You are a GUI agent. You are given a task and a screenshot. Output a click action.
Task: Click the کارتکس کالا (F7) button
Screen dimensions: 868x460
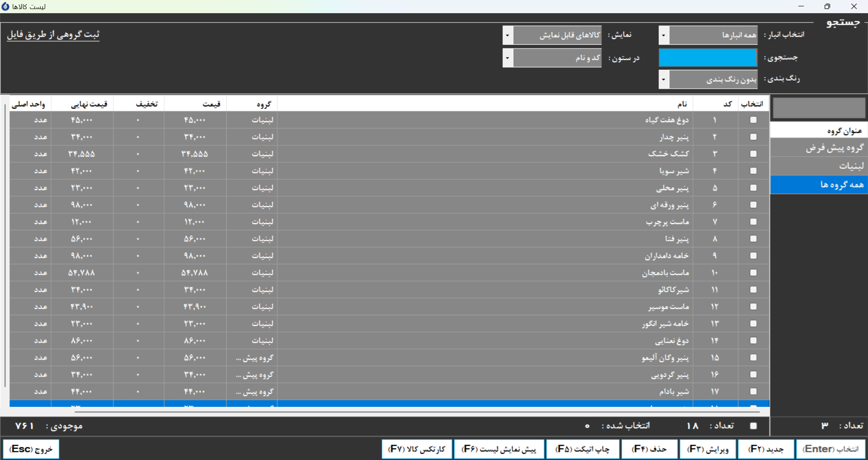[417, 449]
